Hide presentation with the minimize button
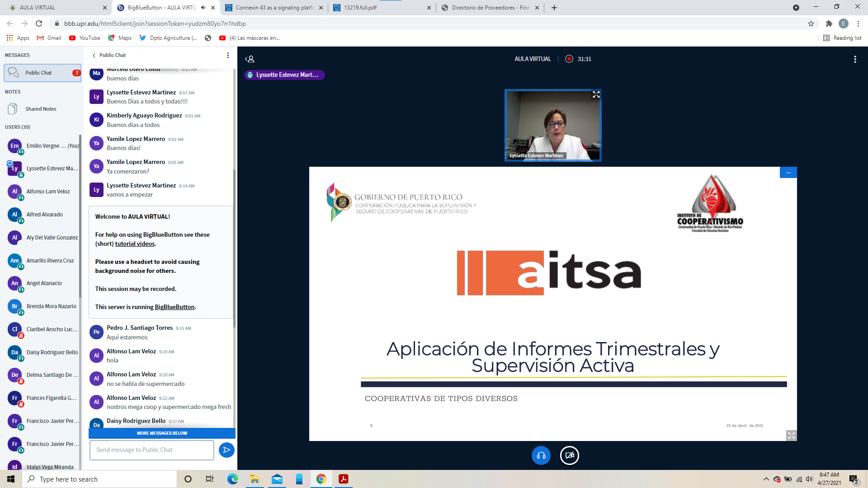This screenshot has height=488, width=868. (788, 173)
